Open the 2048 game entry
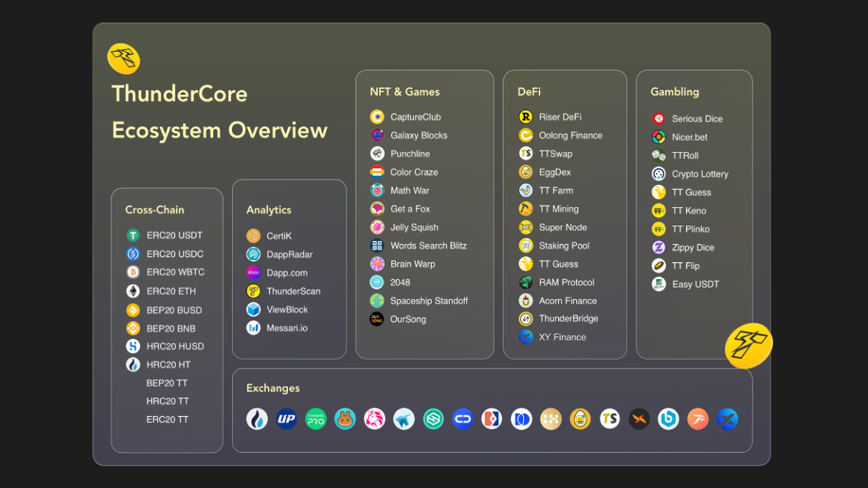 click(390, 282)
